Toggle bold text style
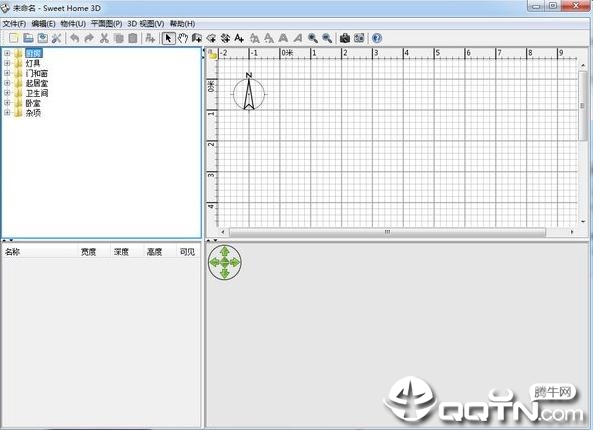This screenshot has height=430, width=593. tap(283, 38)
